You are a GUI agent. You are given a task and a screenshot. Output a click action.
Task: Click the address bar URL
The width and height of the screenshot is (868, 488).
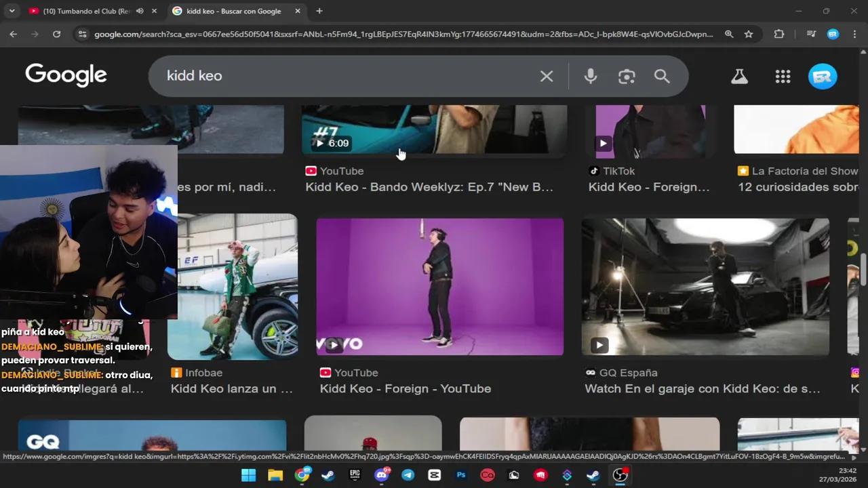coord(403,34)
